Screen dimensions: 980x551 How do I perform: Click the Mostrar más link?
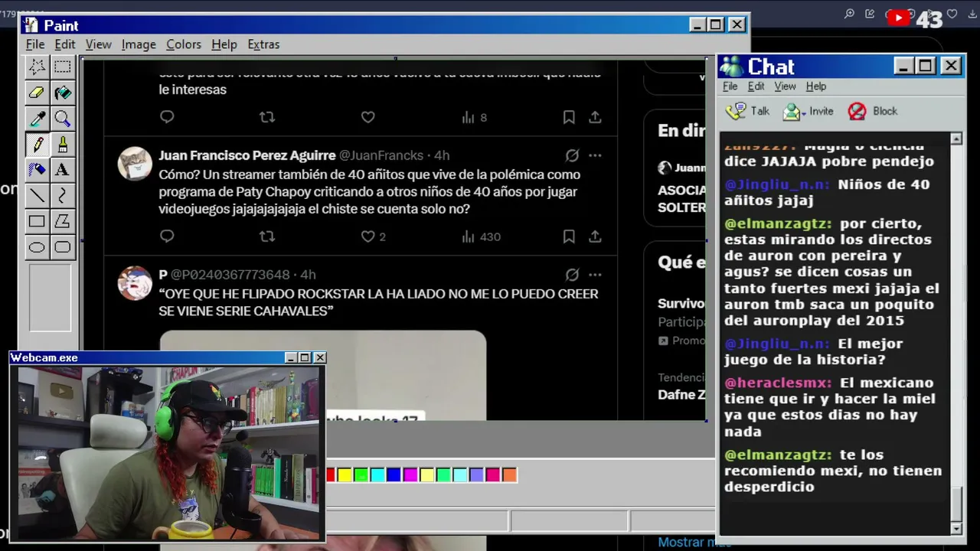click(x=694, y=542)
